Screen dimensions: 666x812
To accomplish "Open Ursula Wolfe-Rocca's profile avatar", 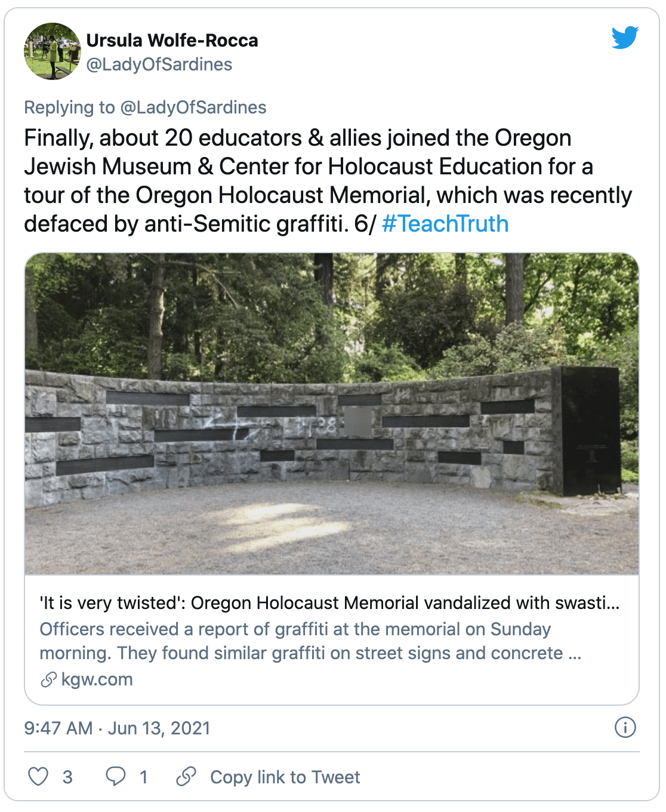I will click(52, 51).
